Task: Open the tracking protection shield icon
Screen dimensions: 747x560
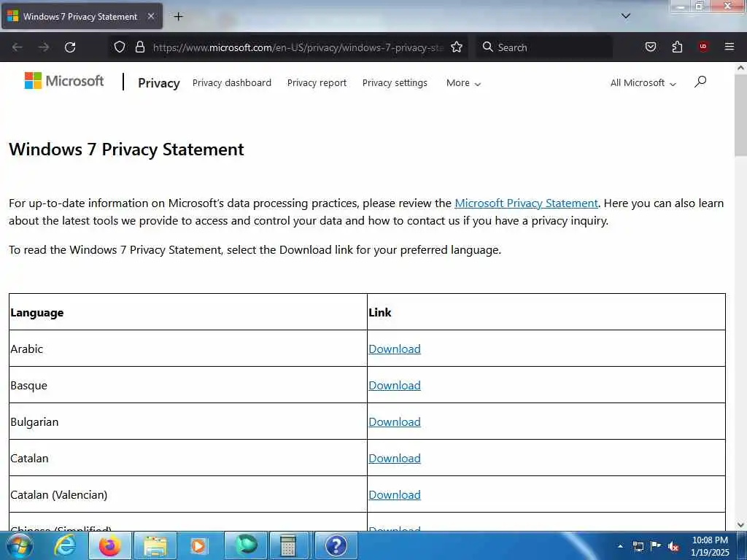Action: pyautogui.click(x=120, y=47)
